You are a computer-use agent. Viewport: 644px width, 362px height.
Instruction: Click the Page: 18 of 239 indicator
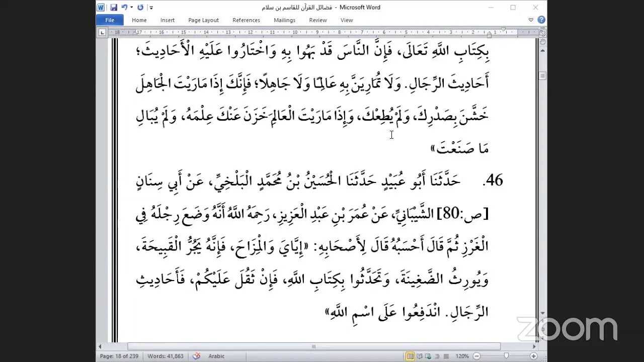(x=120, y=356)
